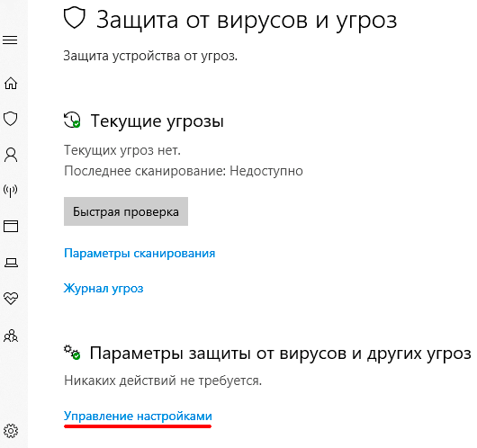
Task: Open account protection person icon
Action: 11,155
